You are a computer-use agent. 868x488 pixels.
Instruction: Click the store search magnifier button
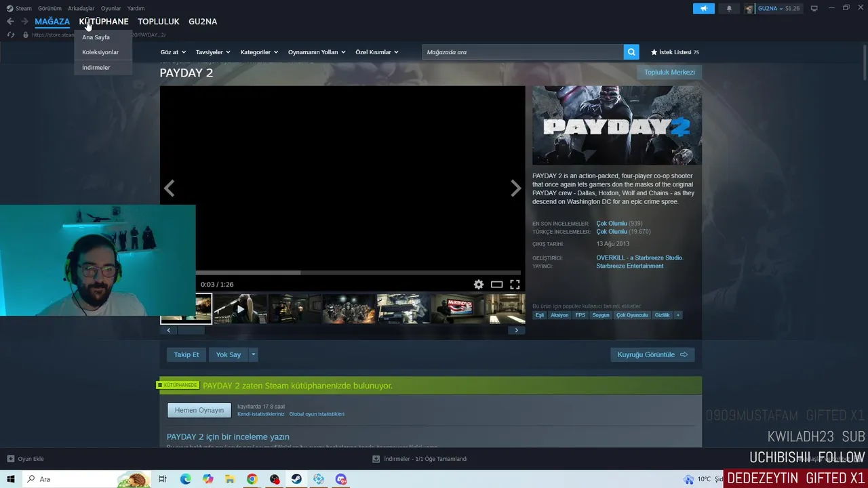[632, 52]
